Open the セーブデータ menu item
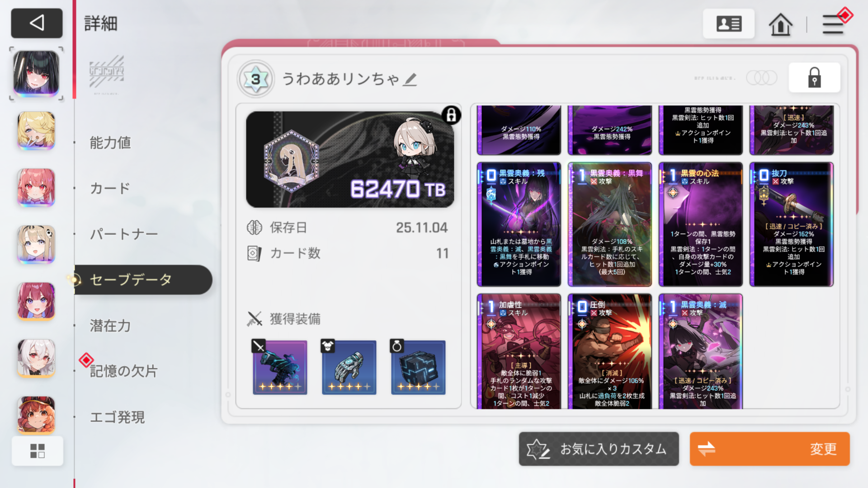The image size is (868, 488). (x=143, y=280)
